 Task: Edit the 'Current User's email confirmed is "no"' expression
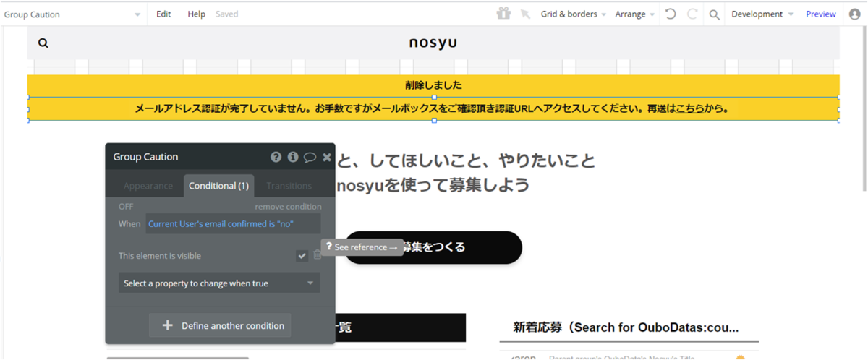233,224
